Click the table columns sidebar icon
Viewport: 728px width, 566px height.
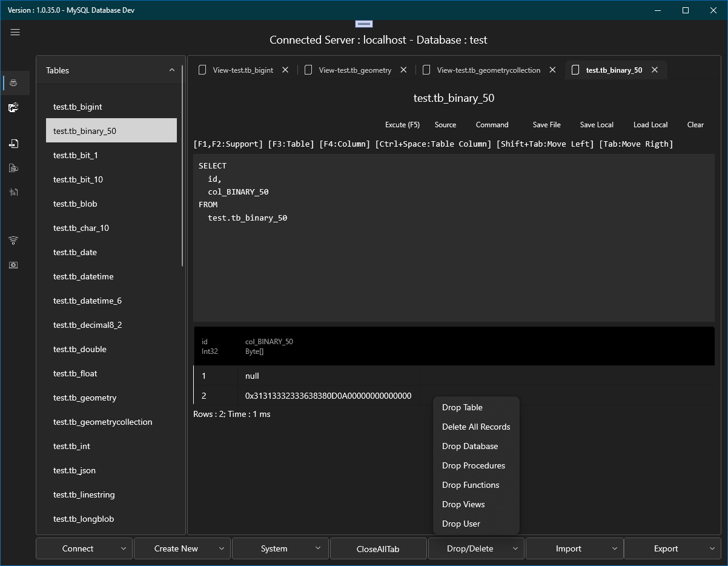point(13,192)
